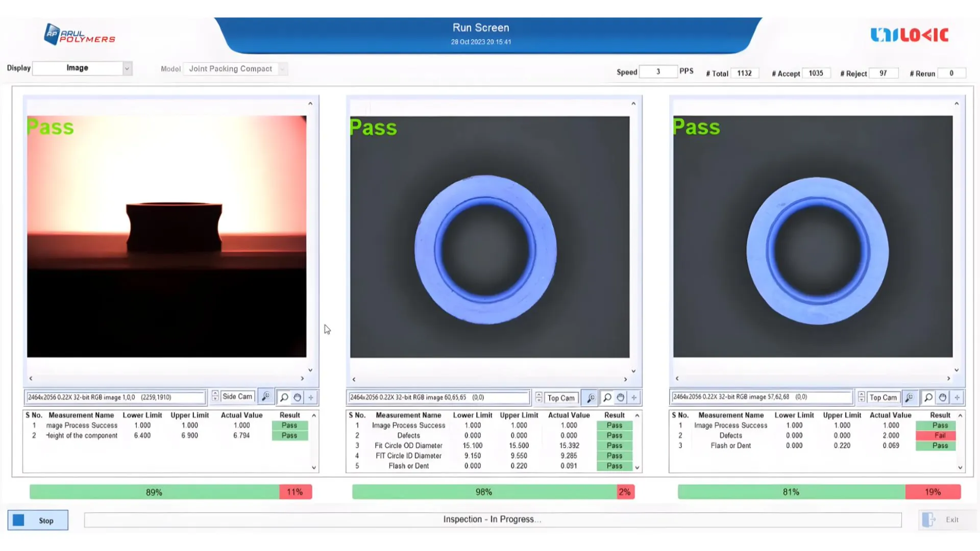
Task: Click zoom-fit icon beside right Top Cam
Action: click(x=910, y=397)
